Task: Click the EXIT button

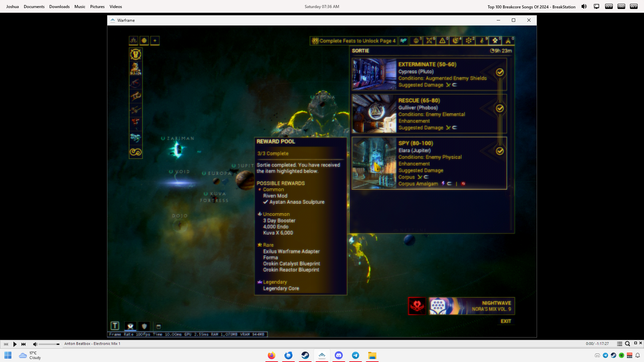Action: (x=506, y=321)
